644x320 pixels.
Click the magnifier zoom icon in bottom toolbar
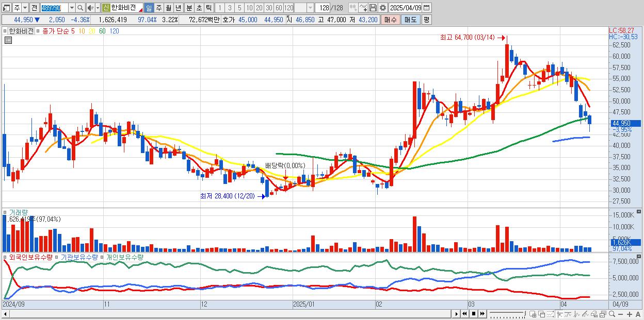pos(611,314)
